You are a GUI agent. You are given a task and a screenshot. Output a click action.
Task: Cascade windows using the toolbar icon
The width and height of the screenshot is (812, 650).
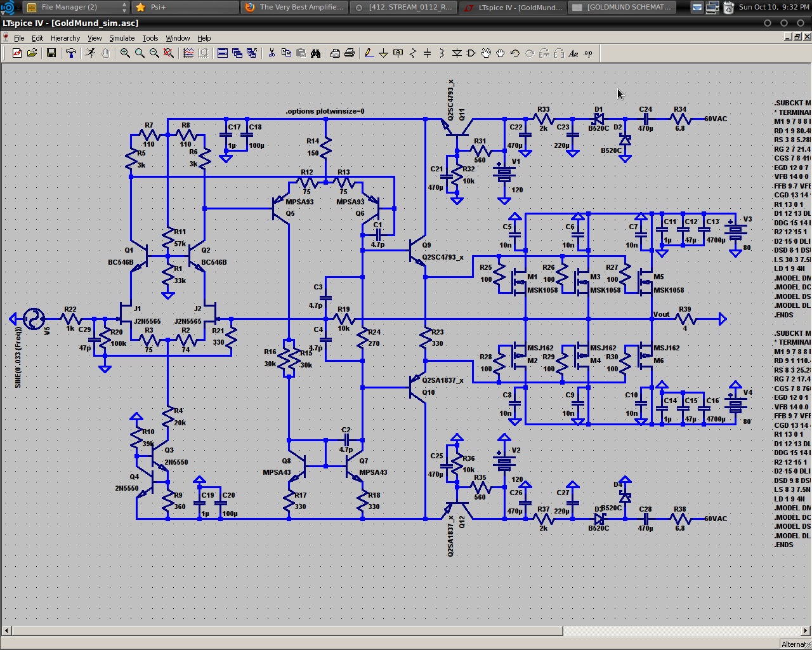pos(237,53)
